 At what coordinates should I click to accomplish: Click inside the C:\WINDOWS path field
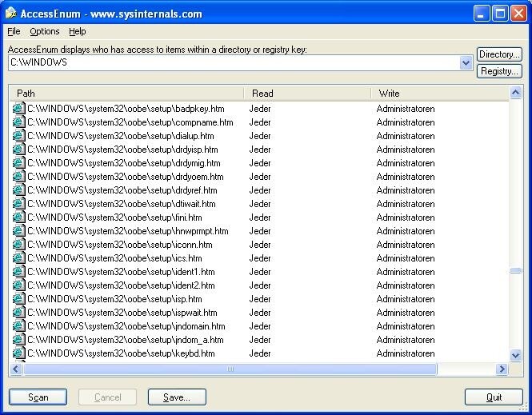tap(234, 62)
